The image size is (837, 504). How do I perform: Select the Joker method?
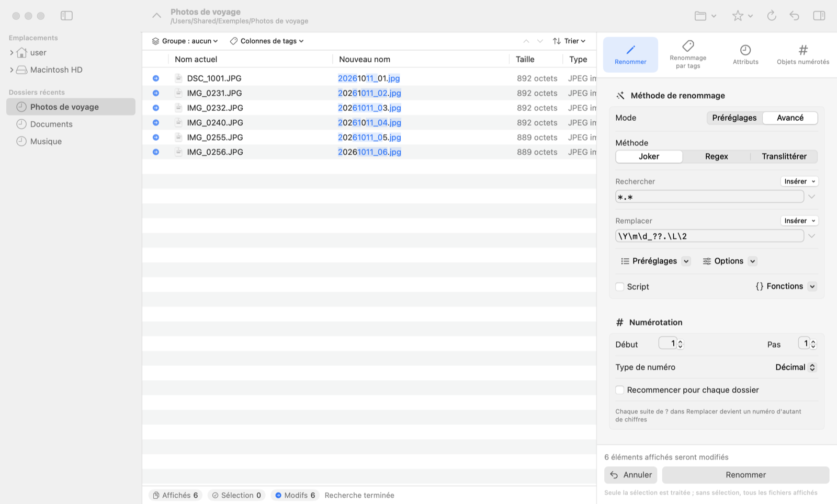point(649,156)
